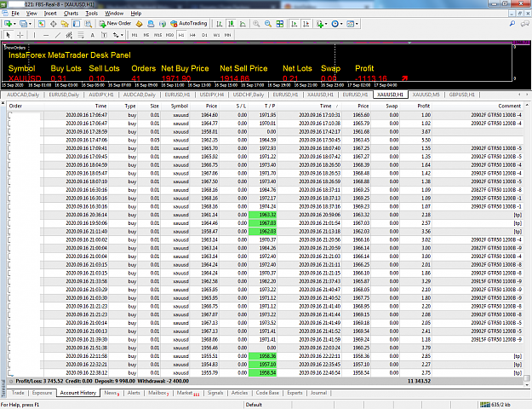Toggle the arrow cursor mode

tap(9, 35)
